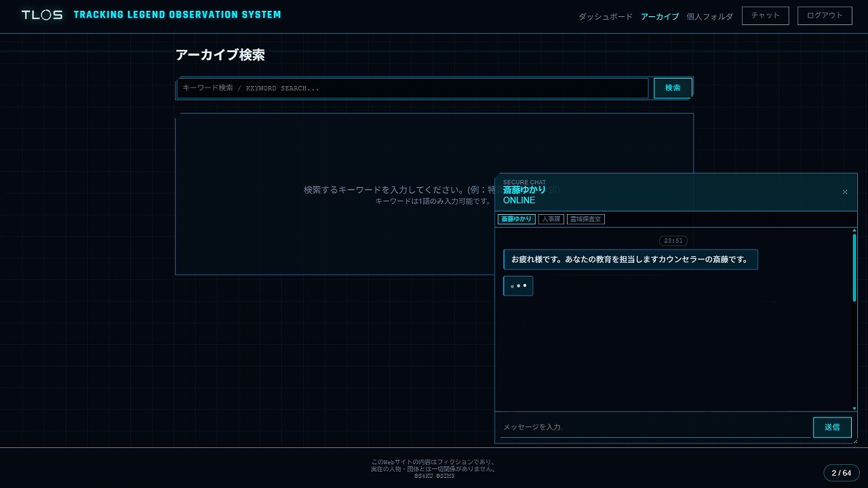
Task: Click the TLOS logo in header
Action: click(41, 15)
